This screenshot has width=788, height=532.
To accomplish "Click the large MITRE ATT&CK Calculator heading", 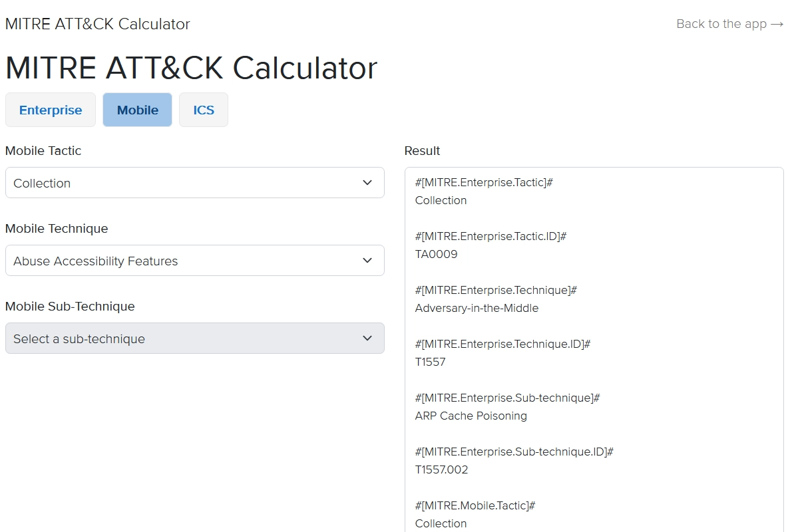I will click(x=191, y=68).
